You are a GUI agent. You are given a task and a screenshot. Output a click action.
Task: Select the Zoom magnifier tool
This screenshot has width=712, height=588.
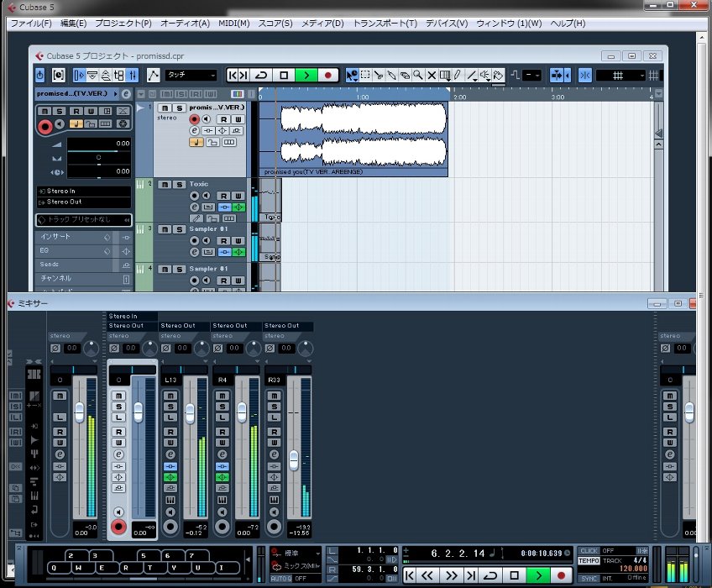point(418,75)
